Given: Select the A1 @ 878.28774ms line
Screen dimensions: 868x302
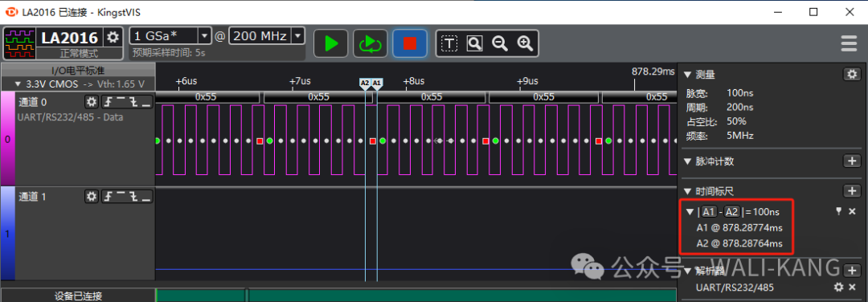Looking at the screenshot, I should click(739, 227).
